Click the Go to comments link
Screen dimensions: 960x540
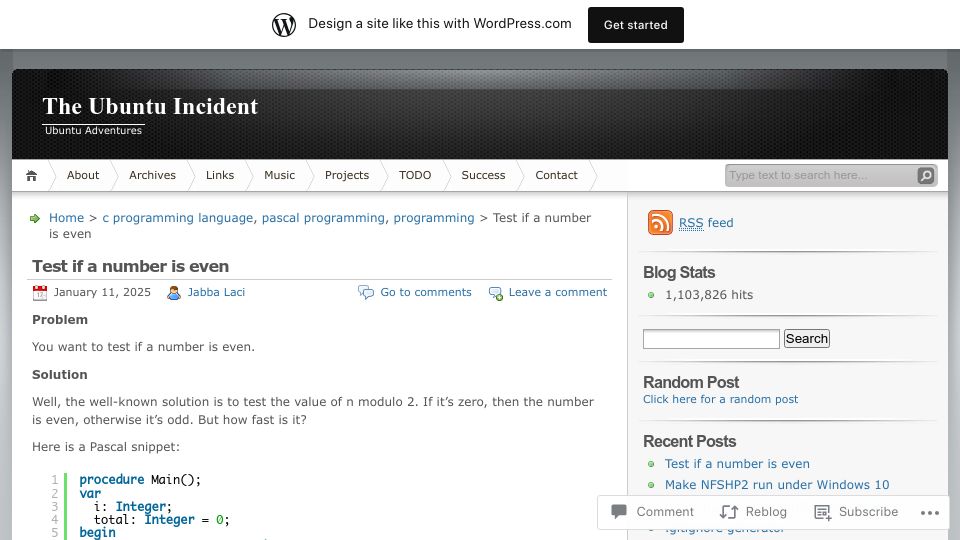[x=426, y=292]
